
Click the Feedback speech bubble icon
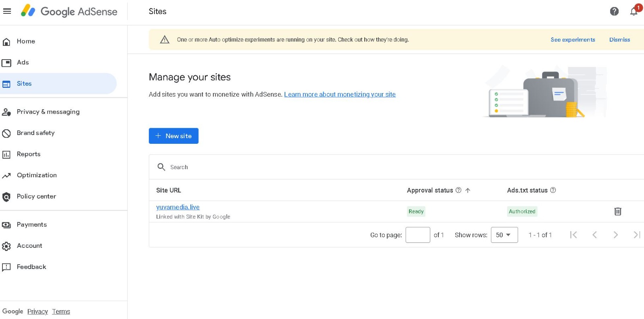pos(6,267)
